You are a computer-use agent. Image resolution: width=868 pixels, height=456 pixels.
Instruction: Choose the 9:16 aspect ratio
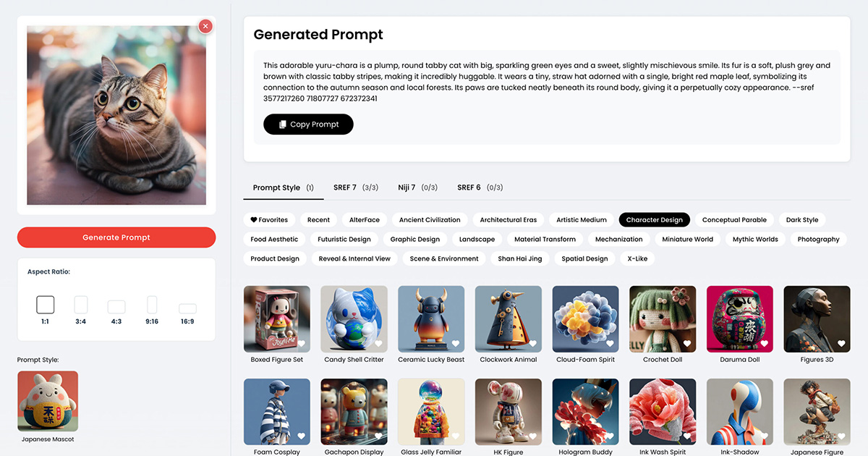pyautogui.click(x=152, y=309)
